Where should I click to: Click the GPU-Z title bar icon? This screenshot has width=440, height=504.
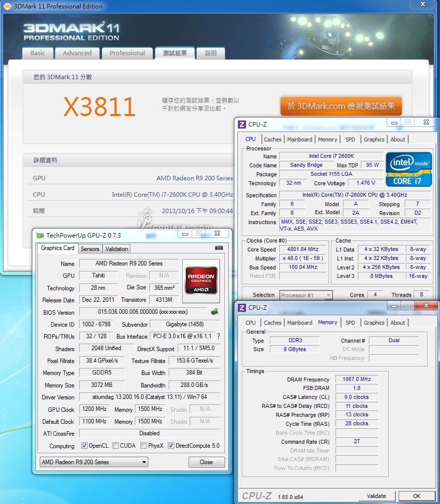coord(40,235)
